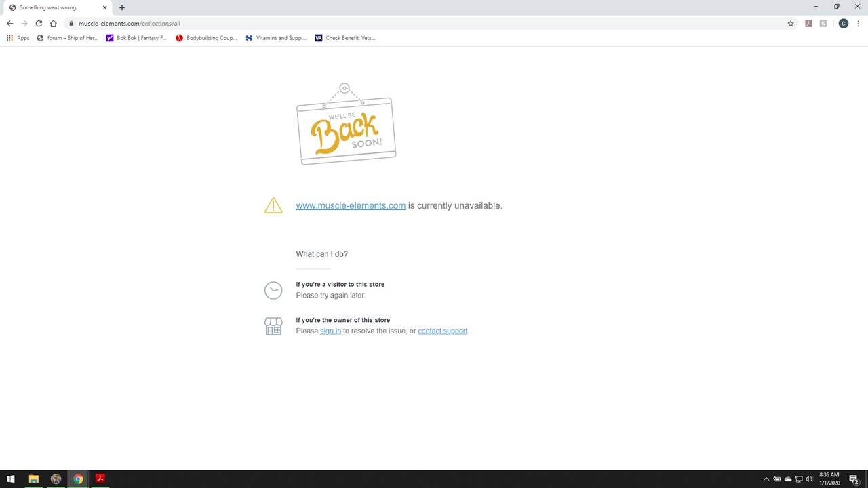Reload the muscle-elements page

click(39, 23)
